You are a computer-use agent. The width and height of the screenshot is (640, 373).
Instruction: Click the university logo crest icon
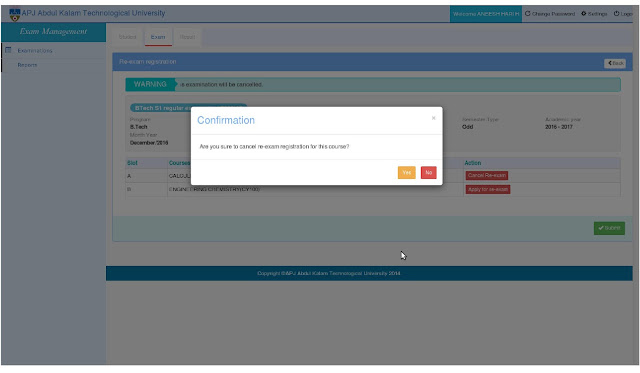15,15
